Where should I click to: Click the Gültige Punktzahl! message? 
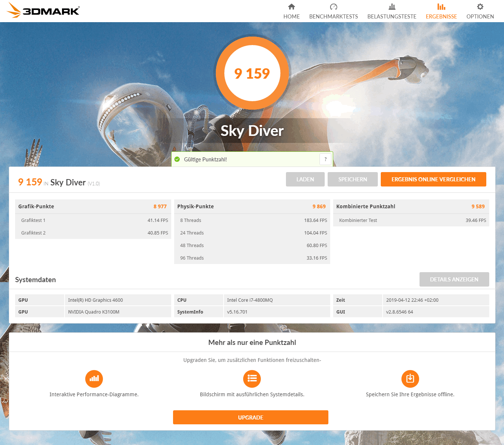206,159
